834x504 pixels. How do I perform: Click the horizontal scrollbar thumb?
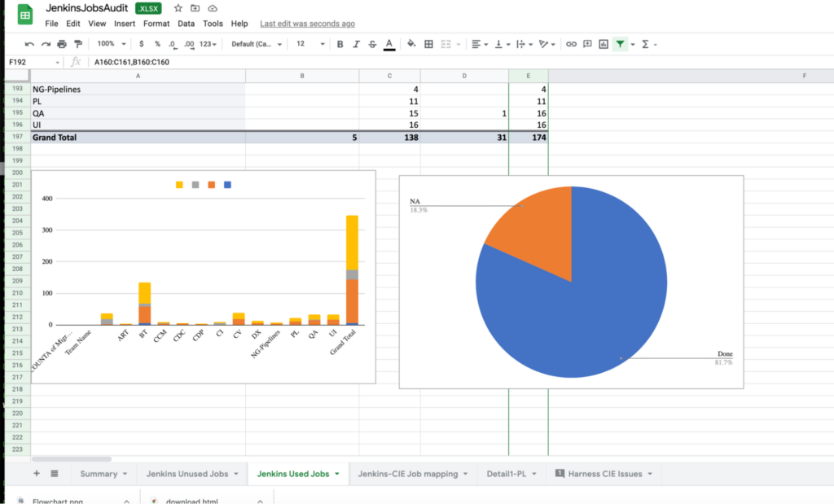point(72,458)
